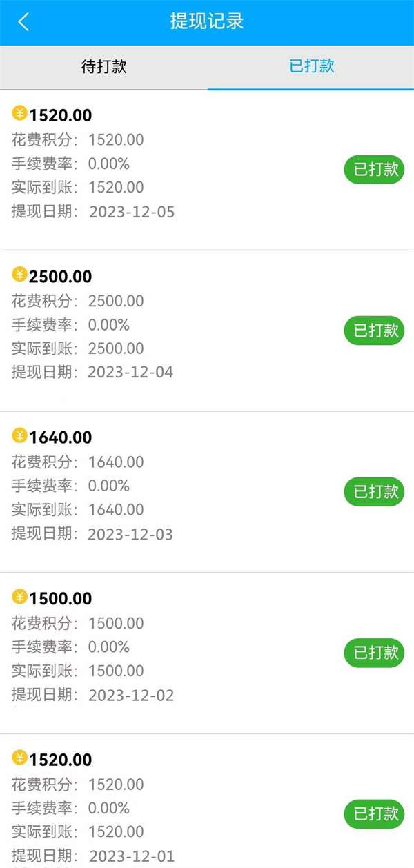Click coin icon beside 1640.00 amount

[19, 435]
